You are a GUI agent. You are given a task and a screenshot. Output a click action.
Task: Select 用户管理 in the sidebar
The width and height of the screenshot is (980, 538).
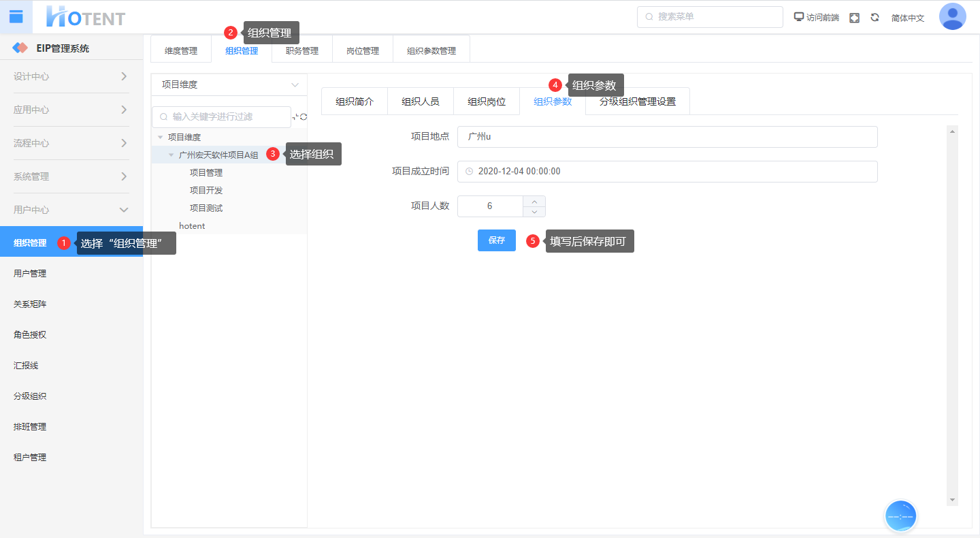(30, 274)
